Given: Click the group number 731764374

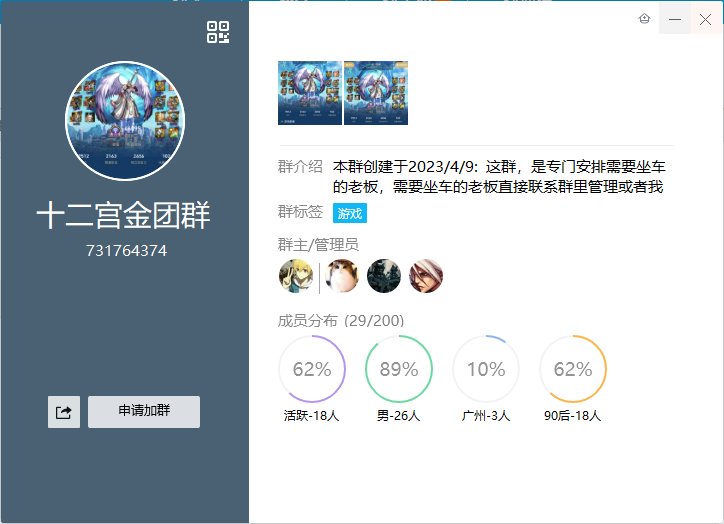Looking at the screenshot, I should click(127, 251).
